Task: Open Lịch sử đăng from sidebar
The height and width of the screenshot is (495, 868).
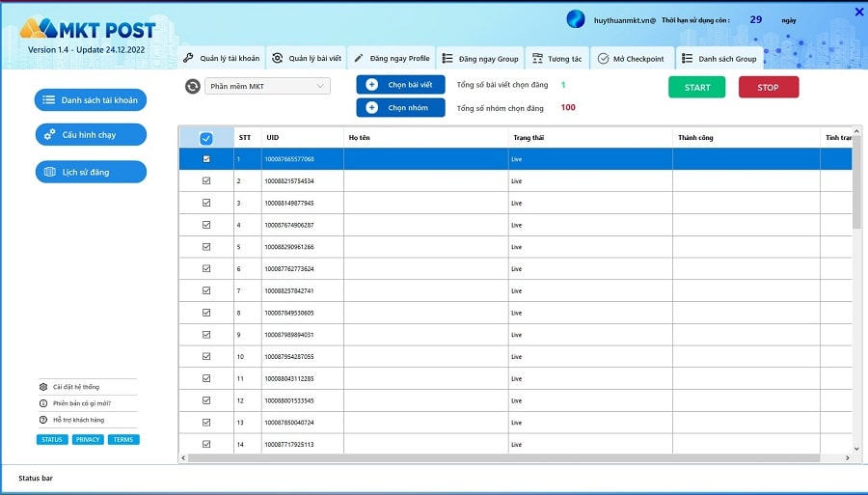Action: [91, 172]
